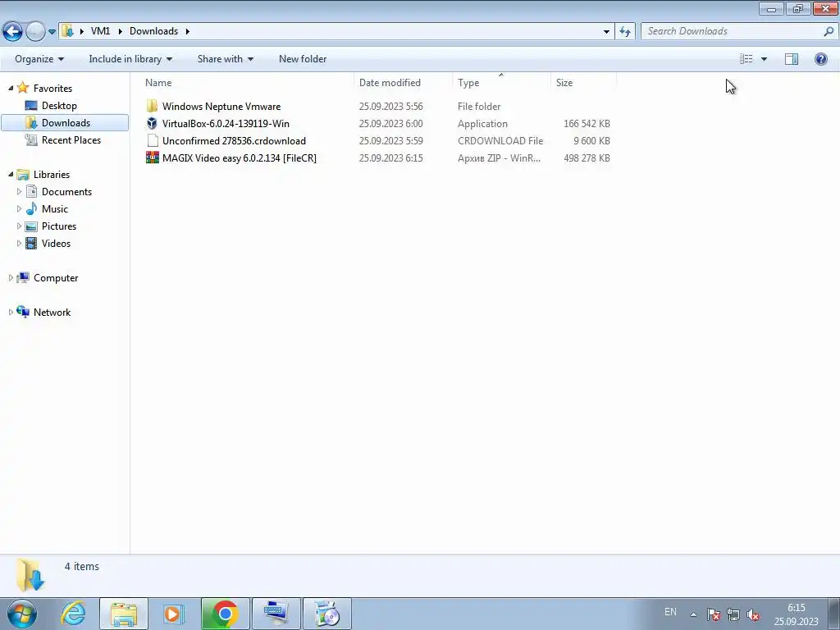840x630 pixels.
Task: Launch Internet Explorer from taskbar
Action: pyautogui.click(x=73, y=614)
